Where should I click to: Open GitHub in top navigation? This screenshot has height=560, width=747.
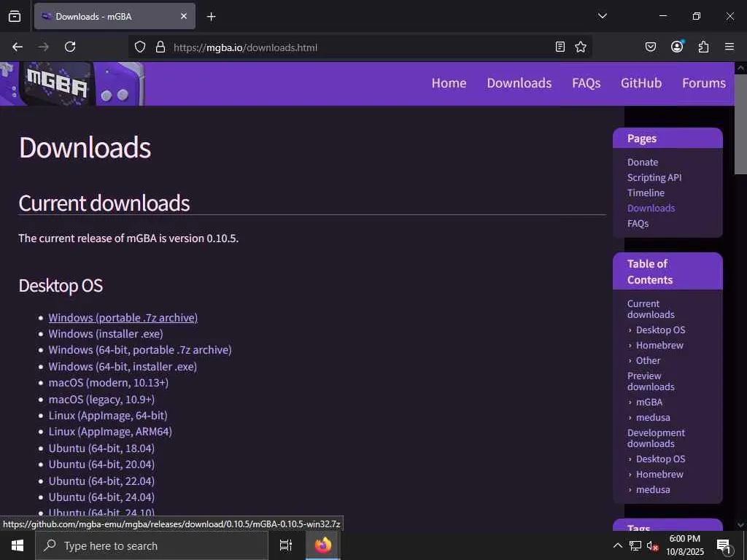[x=640, y=83]
